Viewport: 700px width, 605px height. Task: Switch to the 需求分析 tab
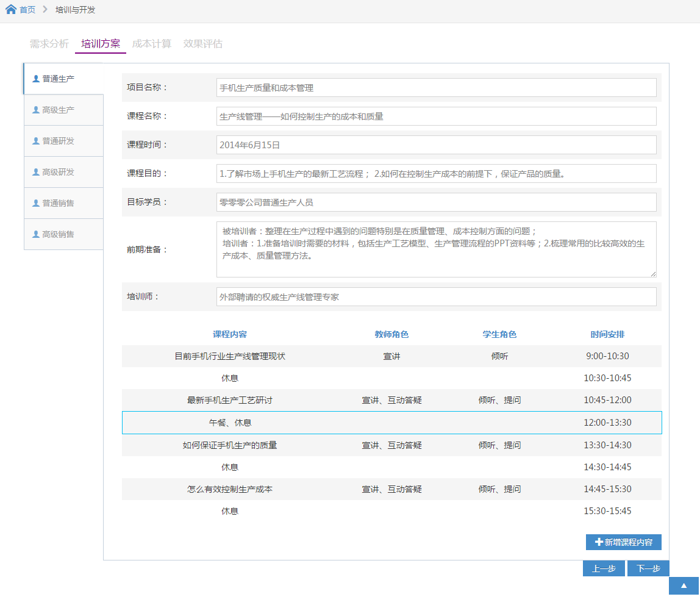click(x=49, y=44)
